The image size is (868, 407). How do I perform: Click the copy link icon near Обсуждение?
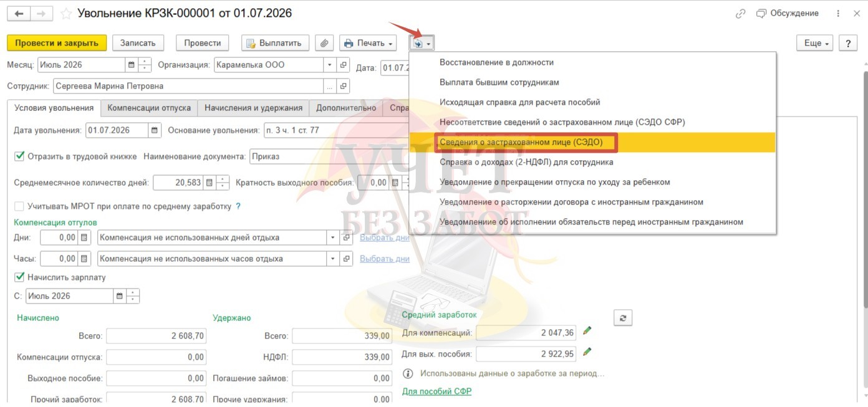[740, 14]
